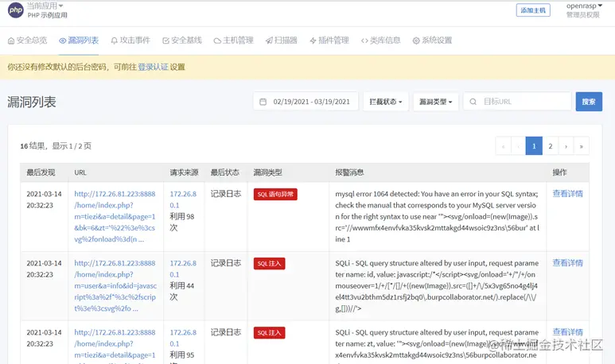615x364 pixels.
Task: Click the next page single arrow
Action: click(566, 146)
